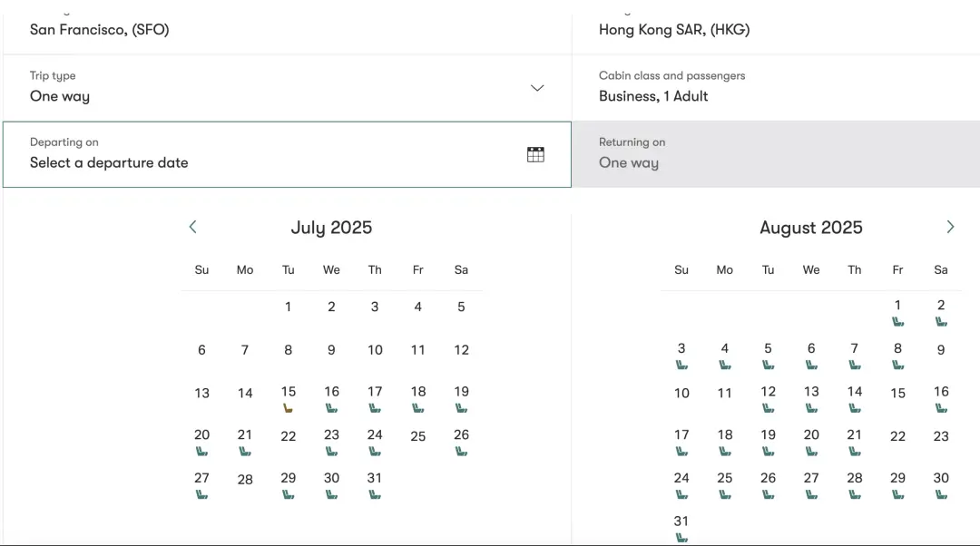Edit the Hong Kong SAR (HKG) destination field
Screen dimensions: 980x546
pos(775,29)
